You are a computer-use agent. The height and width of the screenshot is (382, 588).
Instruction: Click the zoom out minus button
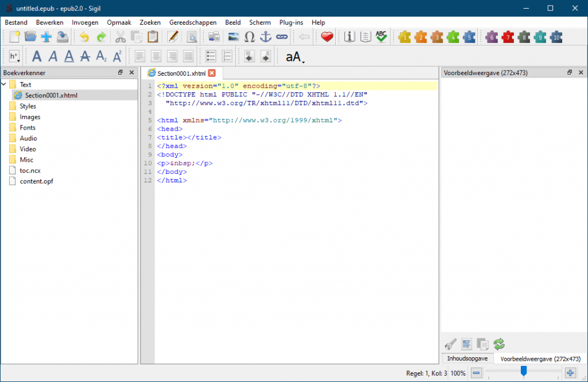pyautogui.click(x=476, y=373)
